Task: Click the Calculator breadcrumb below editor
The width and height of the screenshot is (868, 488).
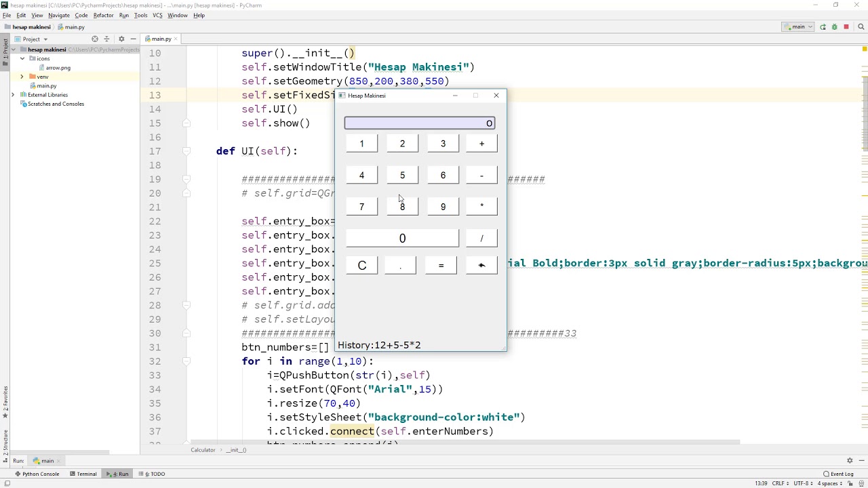Action: [203, 450]
